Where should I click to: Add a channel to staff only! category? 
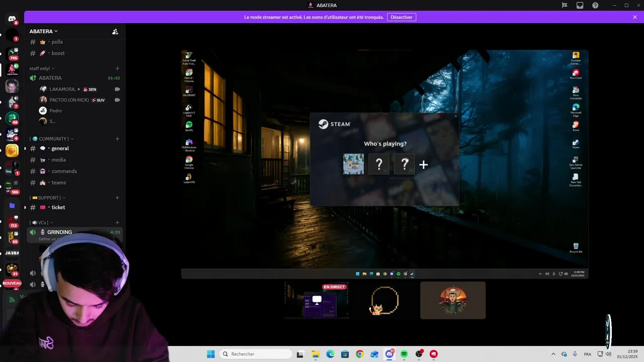tap(117, 68)
